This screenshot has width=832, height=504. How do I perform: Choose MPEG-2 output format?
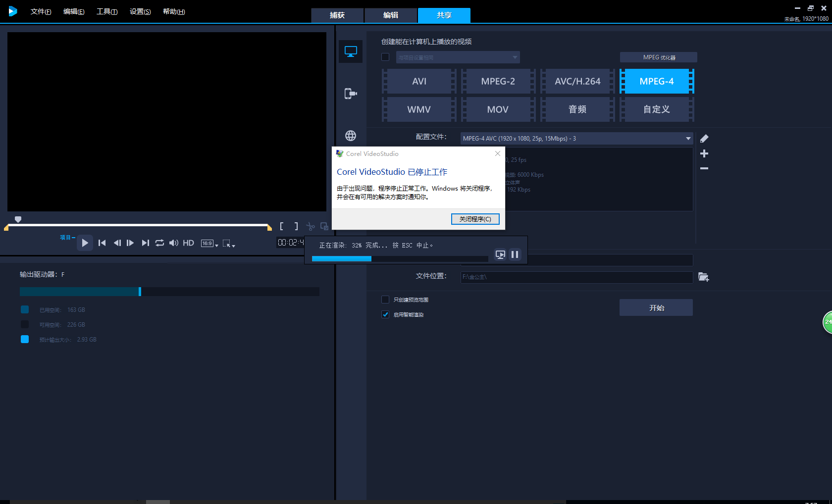[498, 81]
